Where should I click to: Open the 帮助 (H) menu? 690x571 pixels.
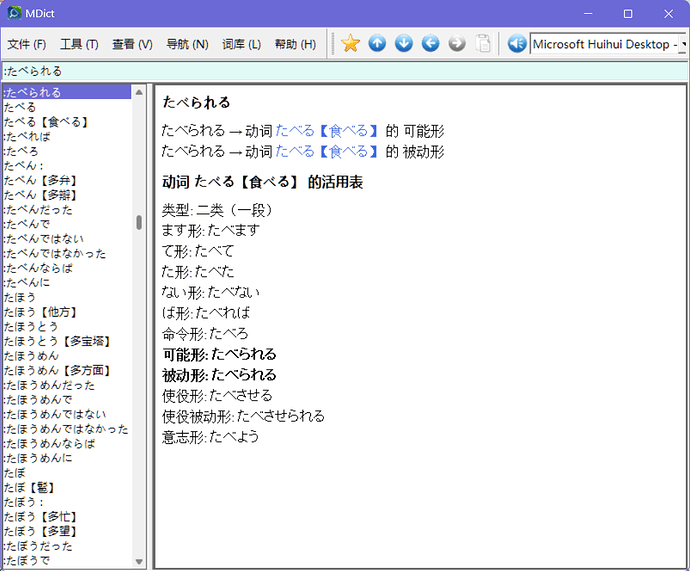[x=295, y=44]
